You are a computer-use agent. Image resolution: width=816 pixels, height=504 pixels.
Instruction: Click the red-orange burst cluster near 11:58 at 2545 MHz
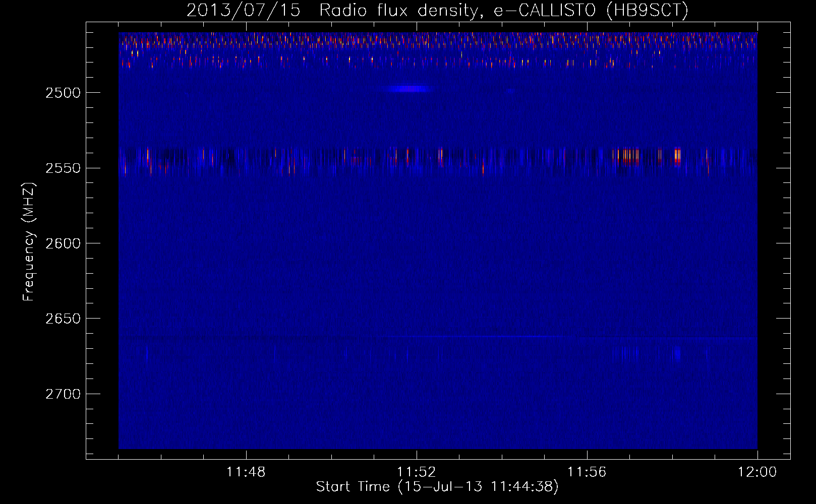(677, 156)
